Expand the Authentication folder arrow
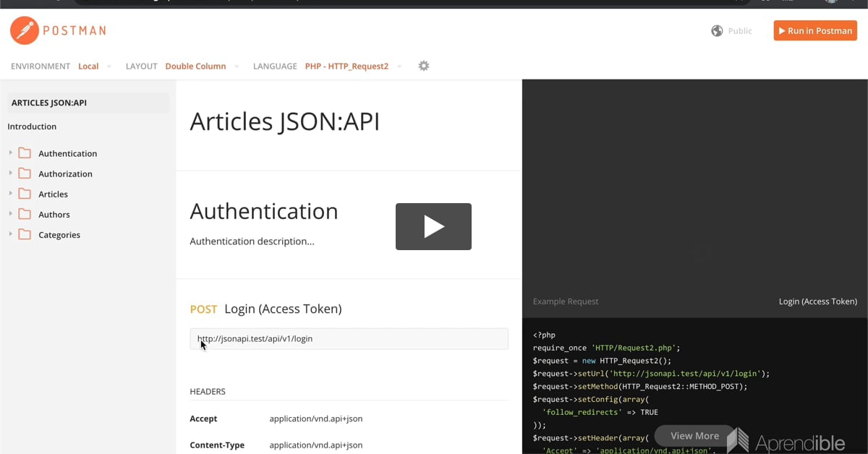 coord(11,153)
